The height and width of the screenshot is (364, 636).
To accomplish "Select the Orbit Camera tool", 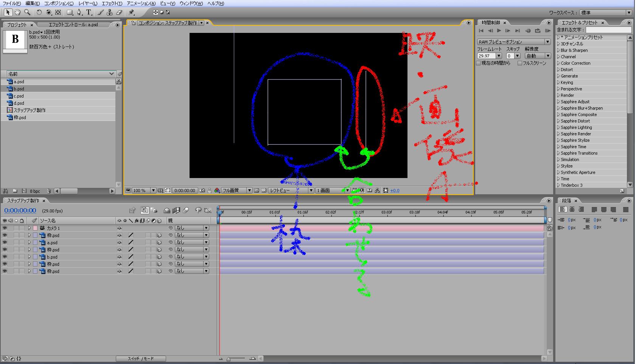I will [x=49, y=12].
